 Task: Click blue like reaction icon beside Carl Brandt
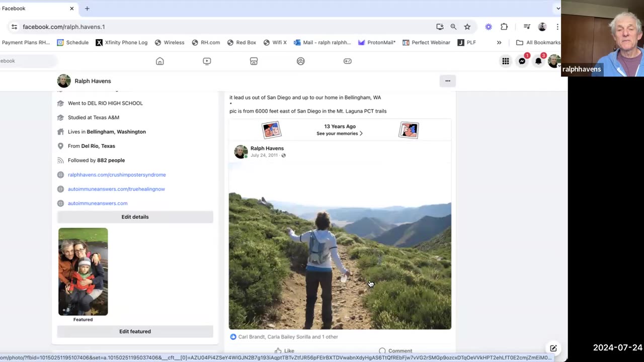click(x=233, y=337)
